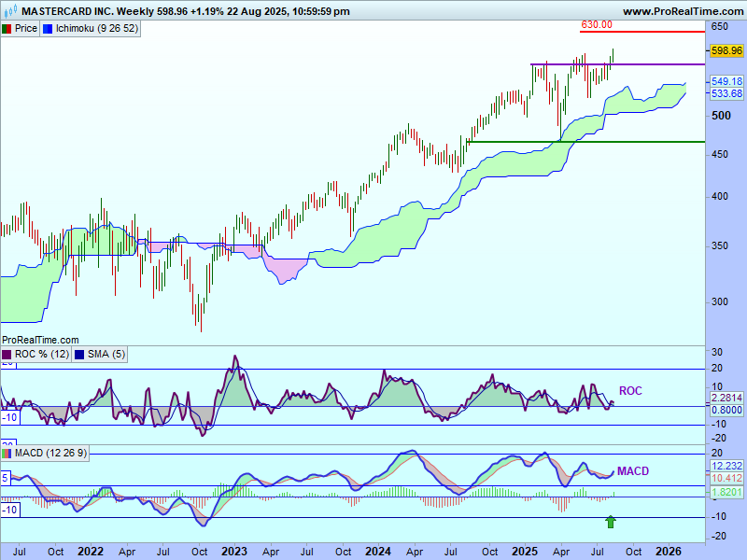The height and width of the screenshot is (560, 747).
Task: Click the green up arrow in MACD panel
Action: (611, 522)
